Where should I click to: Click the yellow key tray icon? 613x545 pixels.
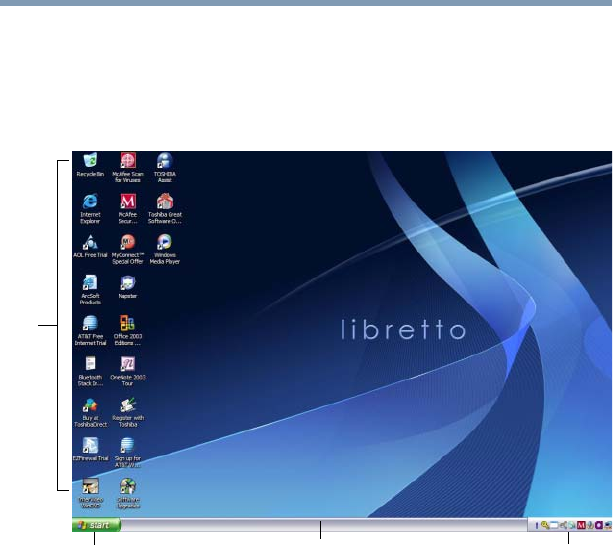(545, 525)
